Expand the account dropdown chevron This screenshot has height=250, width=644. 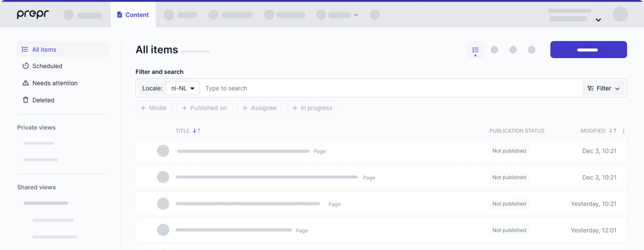[598, 20]
